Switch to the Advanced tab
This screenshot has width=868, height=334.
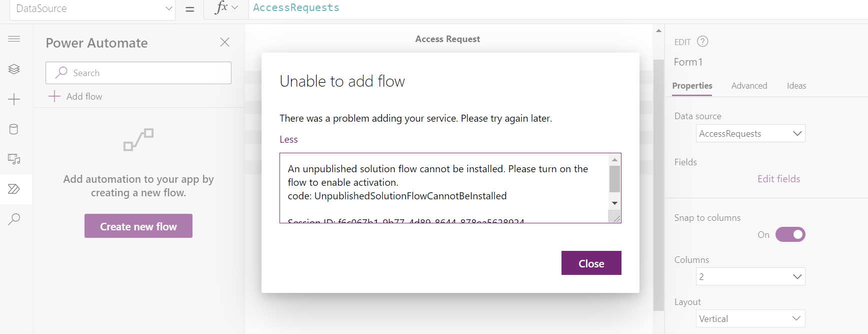(749, 86)
